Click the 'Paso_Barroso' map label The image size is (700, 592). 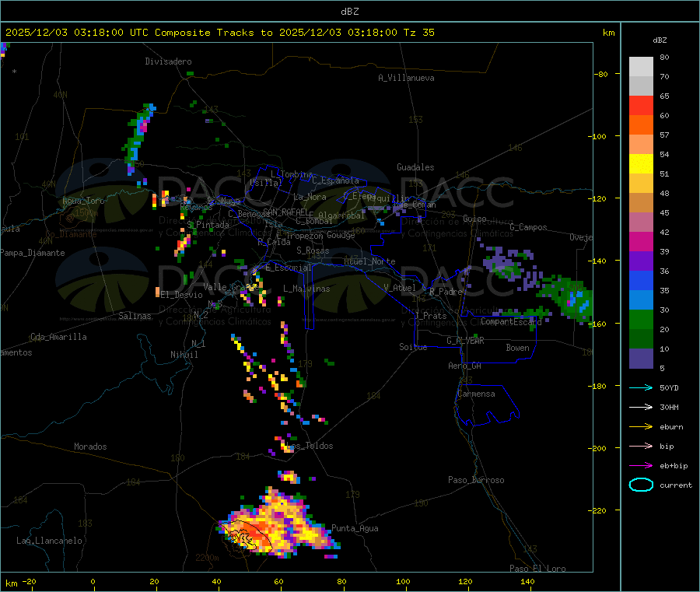[x=476, y=480]
